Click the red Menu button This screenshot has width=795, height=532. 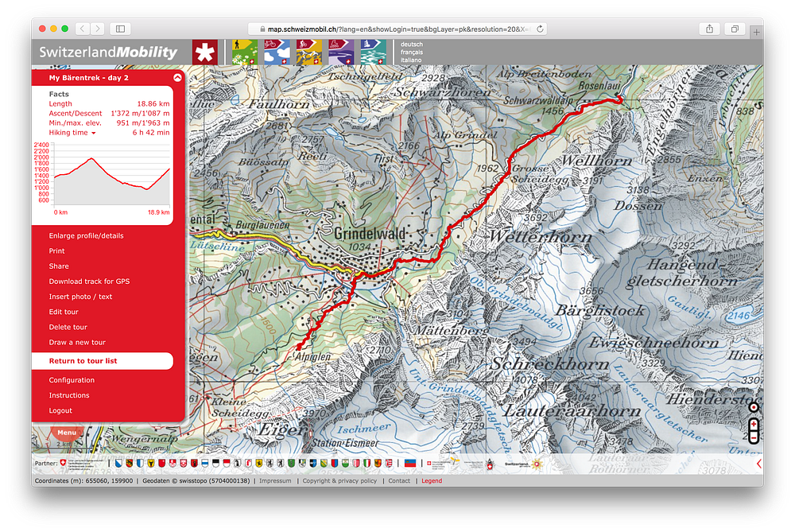point(67,433)
